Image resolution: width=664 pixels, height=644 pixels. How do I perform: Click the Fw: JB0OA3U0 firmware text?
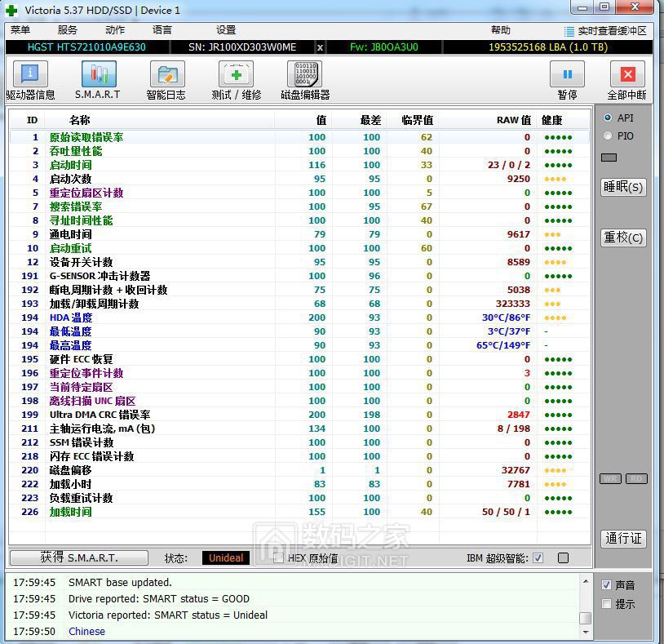383,47
